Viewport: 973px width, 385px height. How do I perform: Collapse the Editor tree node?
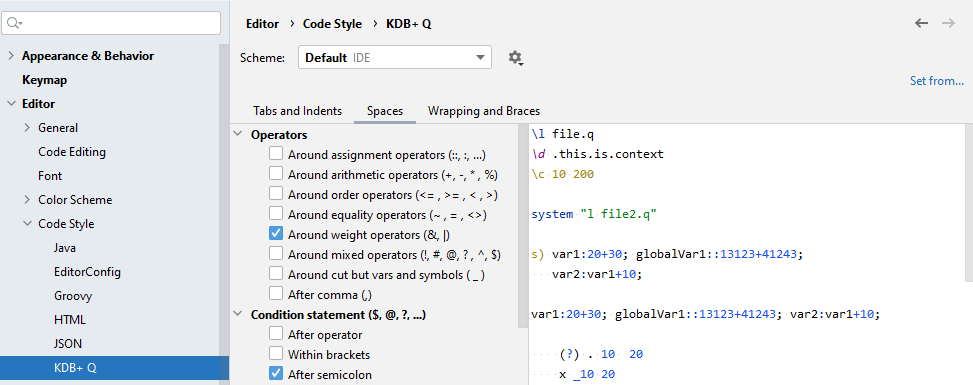11,104
